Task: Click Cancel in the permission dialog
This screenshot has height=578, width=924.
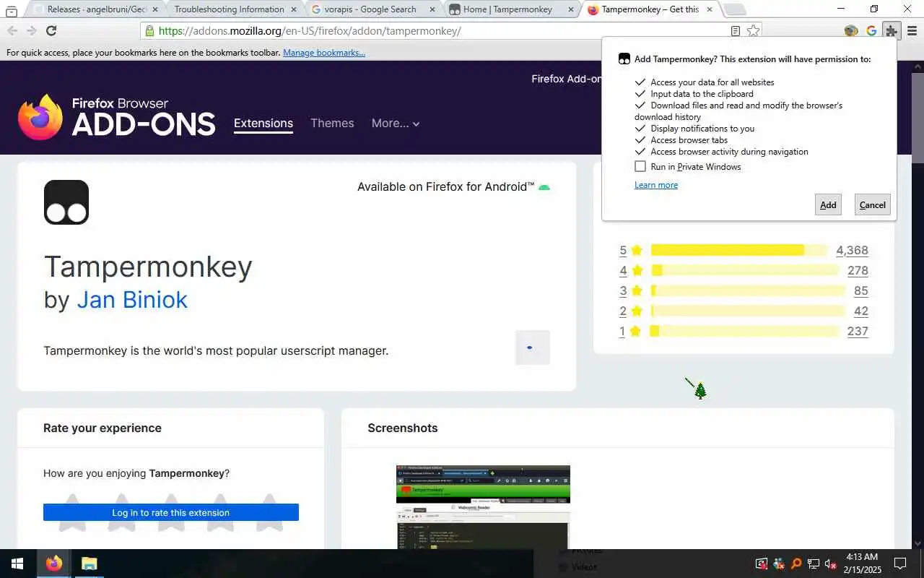Action: pos(872,204)
